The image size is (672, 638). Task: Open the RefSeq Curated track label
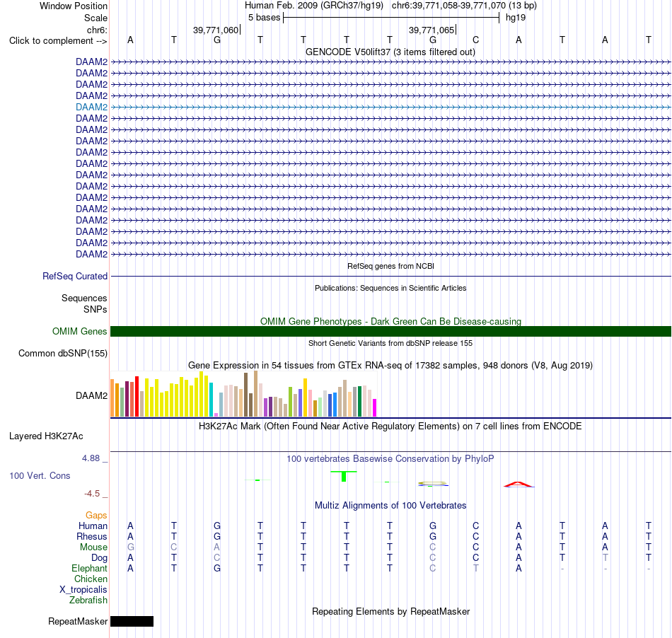(x=74, y=277)
